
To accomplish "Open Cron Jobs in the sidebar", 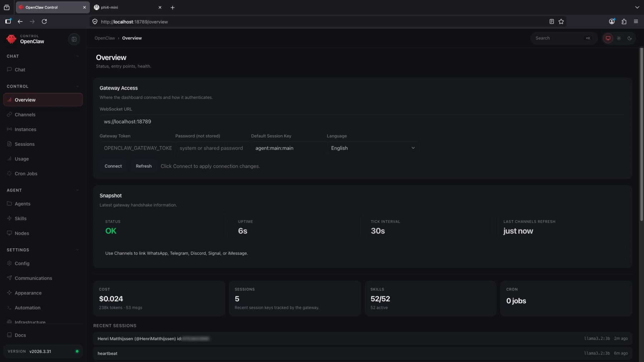I will (26, 174).
